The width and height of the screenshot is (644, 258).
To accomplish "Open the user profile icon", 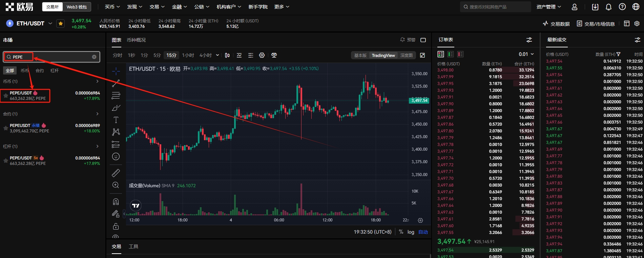I will [x=575, y=7].
